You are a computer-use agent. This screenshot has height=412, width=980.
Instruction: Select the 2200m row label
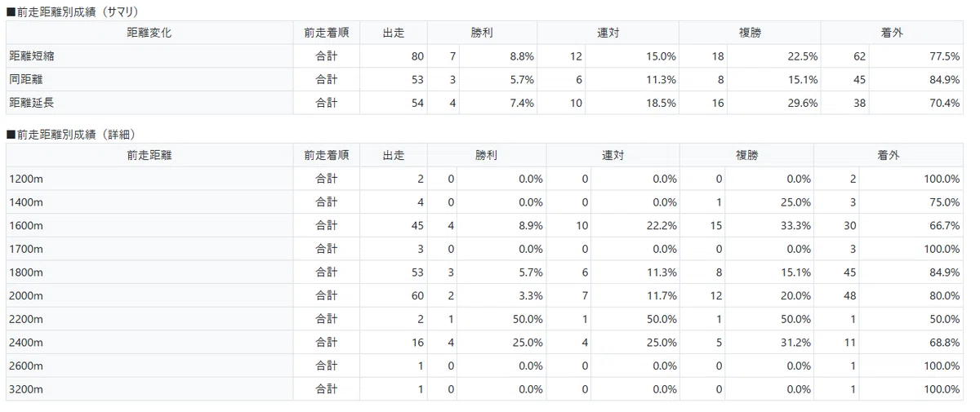[x=26, y=318]
